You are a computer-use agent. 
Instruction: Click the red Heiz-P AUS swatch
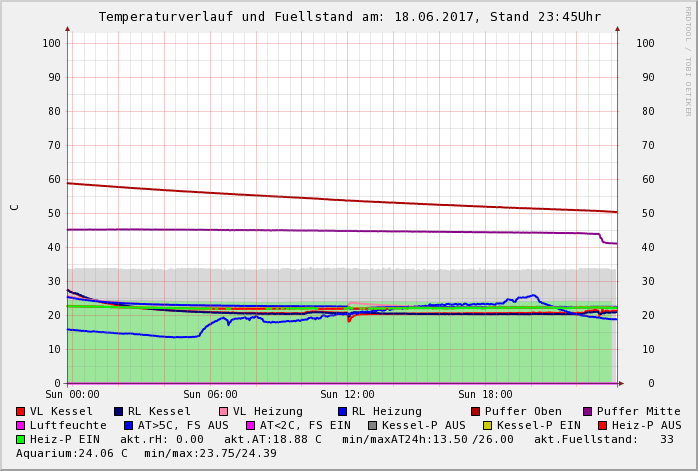[602, 426]
